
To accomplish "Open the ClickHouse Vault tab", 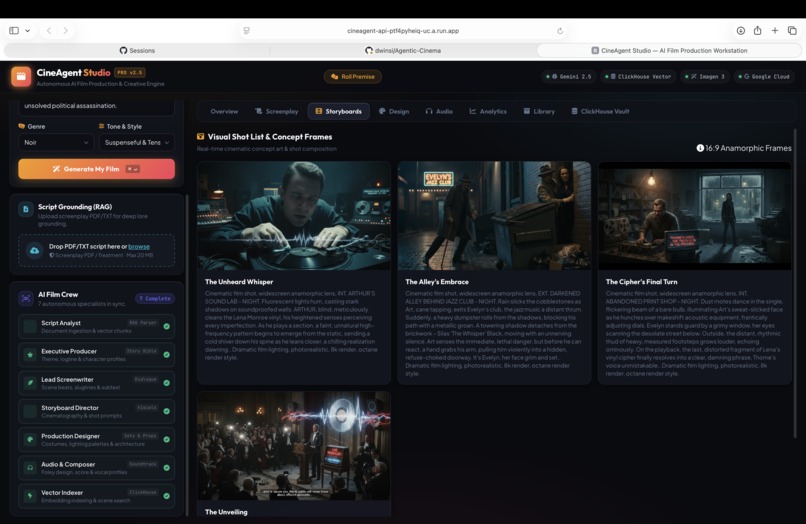I will coord(600,111).
